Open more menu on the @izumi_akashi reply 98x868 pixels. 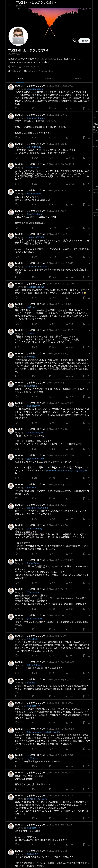89,190
